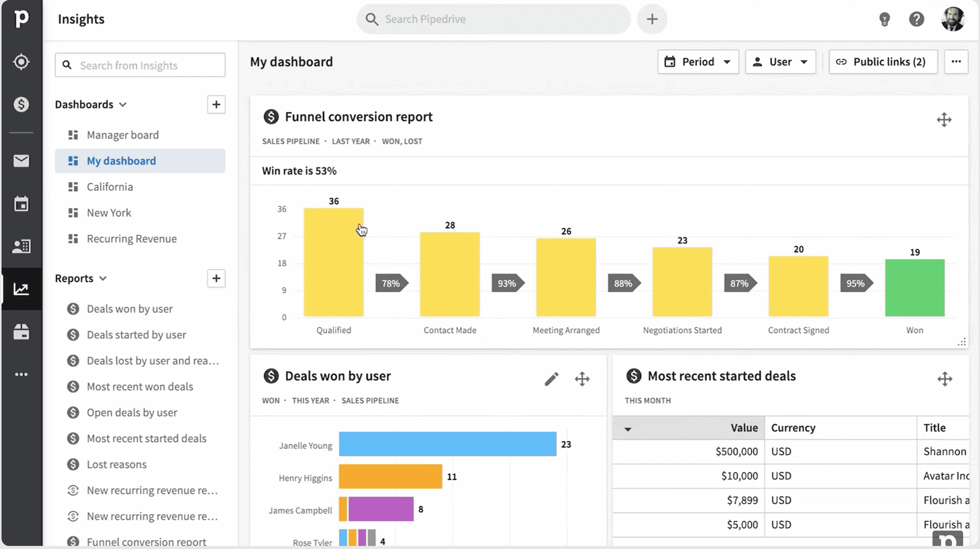Search in the Insights search field
This screenshot has width=980, height=549.
click(140, 65)
